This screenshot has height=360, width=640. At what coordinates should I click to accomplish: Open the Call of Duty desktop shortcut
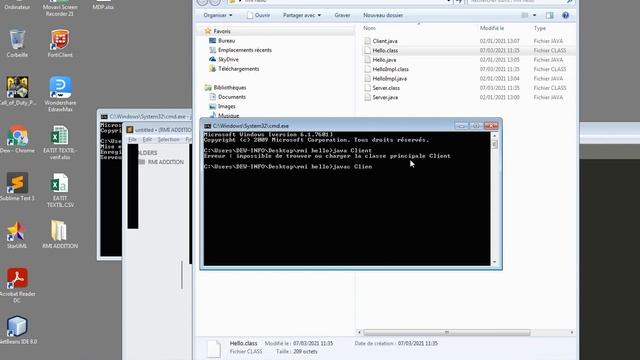(x=17, y=91)
